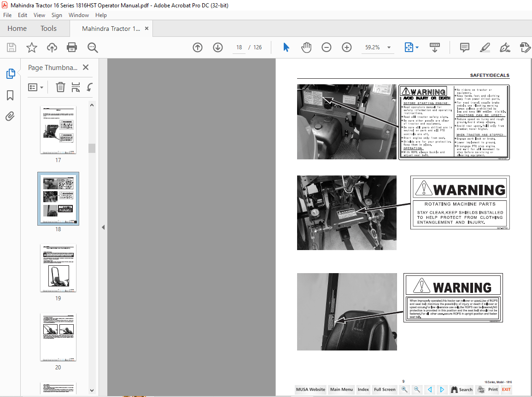Bookmark this file with the star icon
This screenshot has height=397, width=532.
coord(31,47)
